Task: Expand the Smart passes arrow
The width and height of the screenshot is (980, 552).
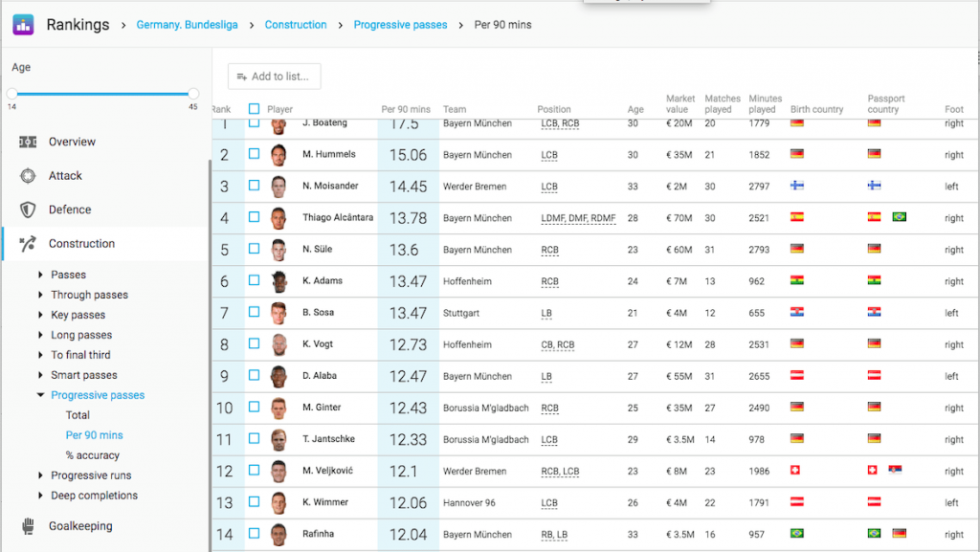Action: coord(40,375)
